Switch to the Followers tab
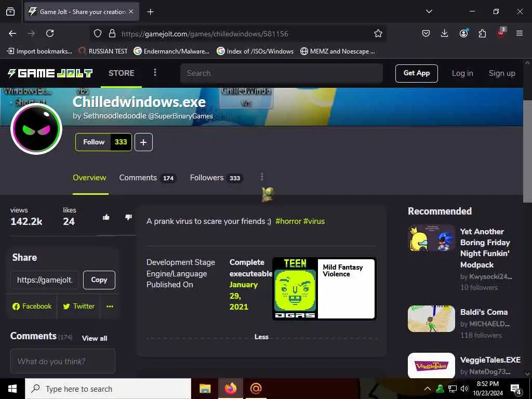This screenshot has height=399, width=532. click(x=216, y=178)
